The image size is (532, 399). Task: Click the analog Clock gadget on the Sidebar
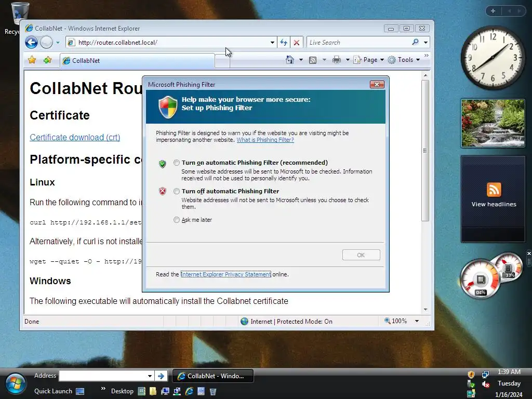click(x=493, y=58)
